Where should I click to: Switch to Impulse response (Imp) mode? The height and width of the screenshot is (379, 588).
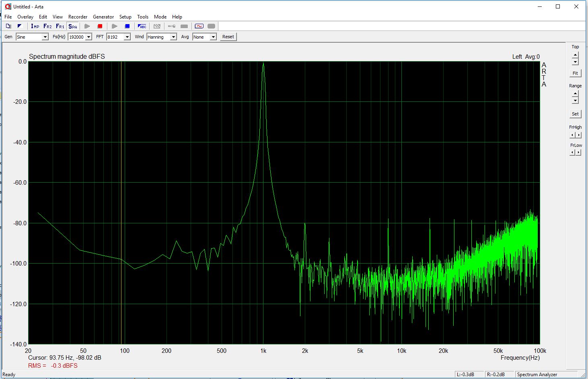coord(35,26)
